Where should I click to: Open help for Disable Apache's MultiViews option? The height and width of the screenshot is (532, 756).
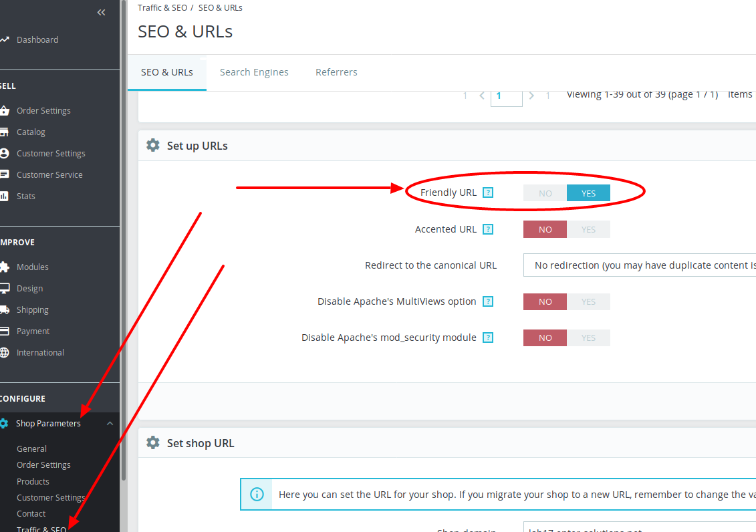(x=488, y=301)
